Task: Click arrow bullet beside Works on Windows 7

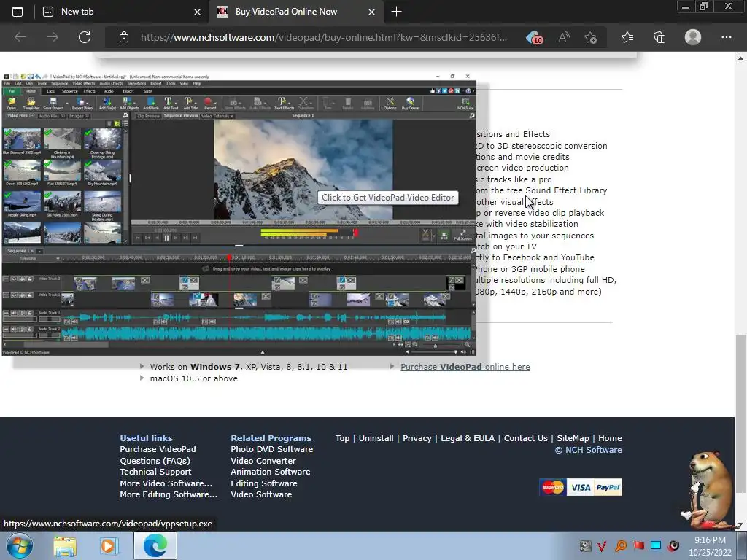Action: coord(142,366)
